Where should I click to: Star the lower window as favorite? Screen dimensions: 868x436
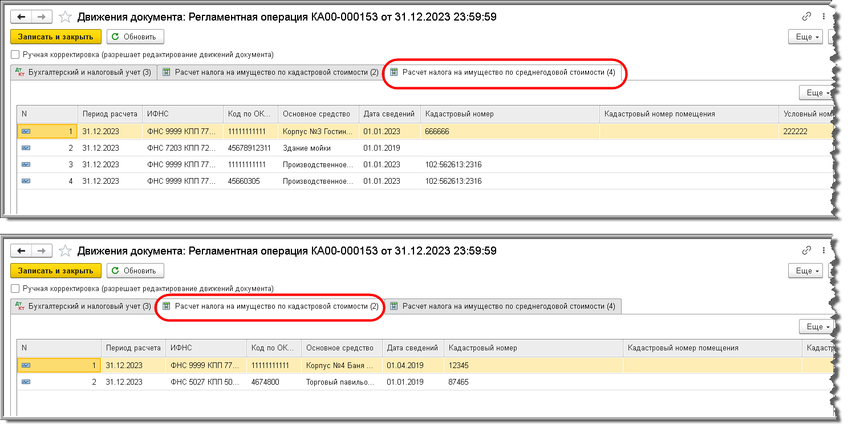coord(66,251)
